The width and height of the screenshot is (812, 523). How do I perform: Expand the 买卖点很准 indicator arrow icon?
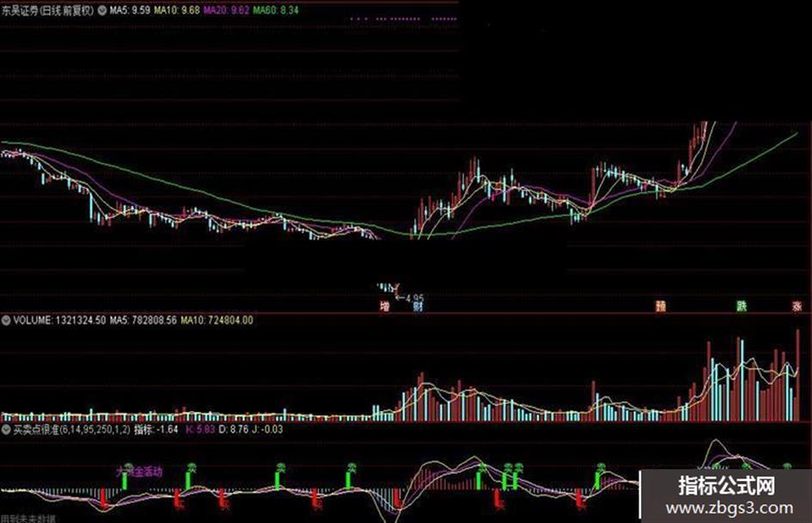point(6,429)
